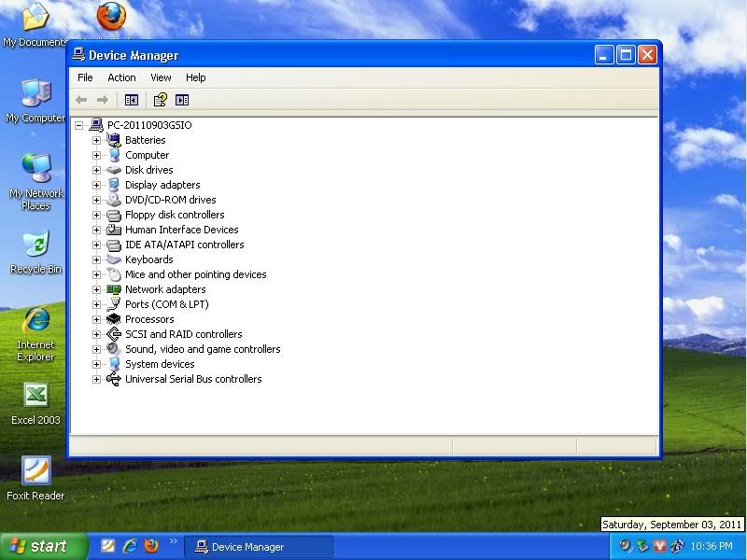Click the Network adapters icon
This screenshot has height=560, width=747.
(x=114, y=289)
